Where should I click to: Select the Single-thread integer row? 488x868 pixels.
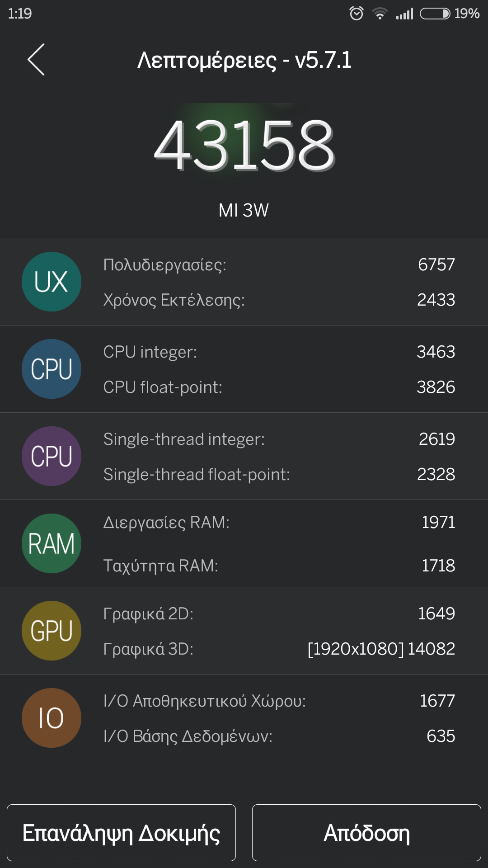pos(278,439)
